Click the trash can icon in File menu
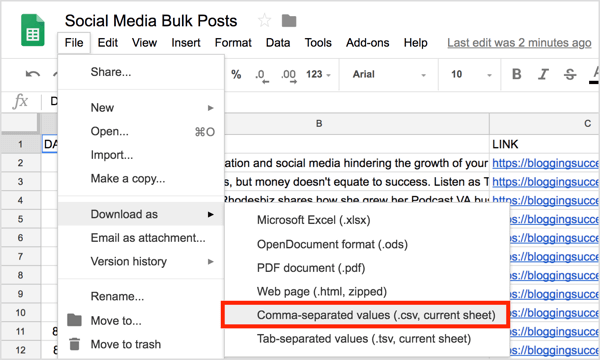The image size is (600, 360). pyautogui.click(x=74, y=344)
